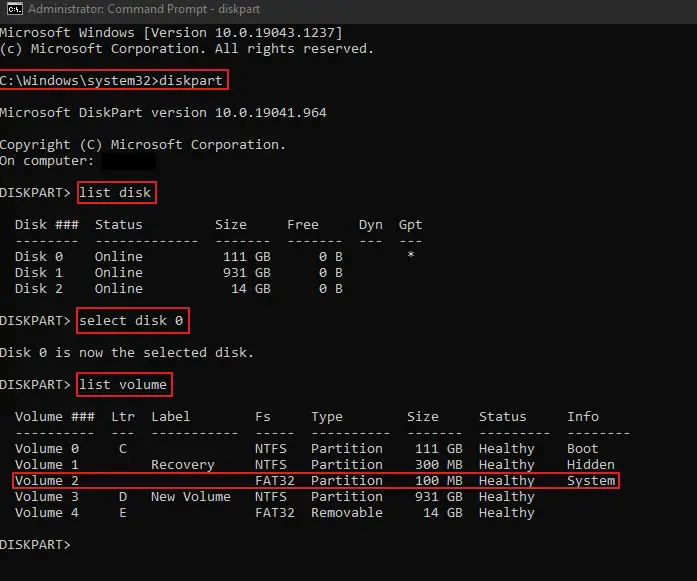Viewport: 697px width, 581px height.
Task: Click the 'Microsoft DiskPart version' line
Action: (x=163, y=112)
